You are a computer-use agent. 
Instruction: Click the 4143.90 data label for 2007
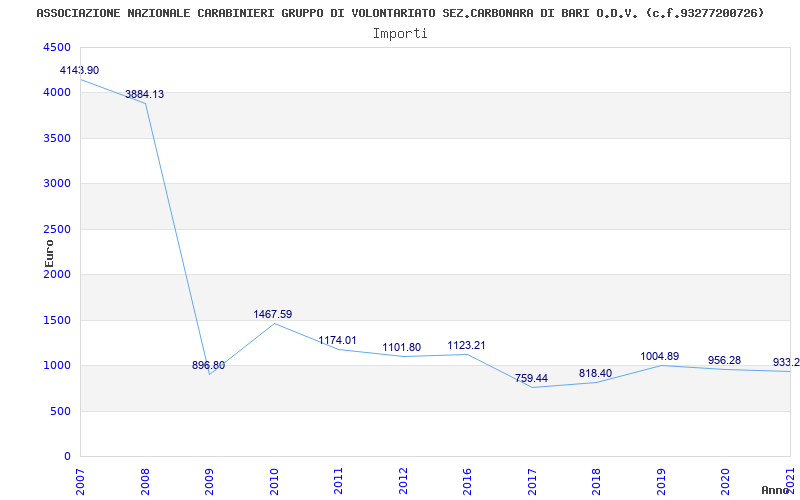pos(80,70)
